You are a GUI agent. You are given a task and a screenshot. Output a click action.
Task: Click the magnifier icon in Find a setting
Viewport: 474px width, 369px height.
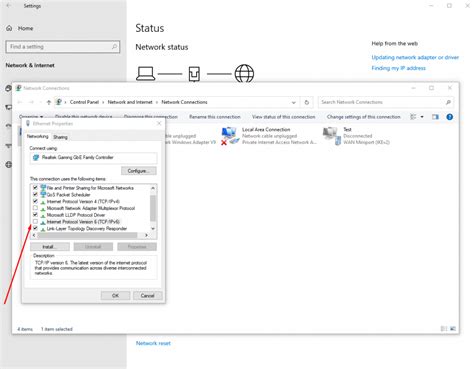tap(114, 47)
